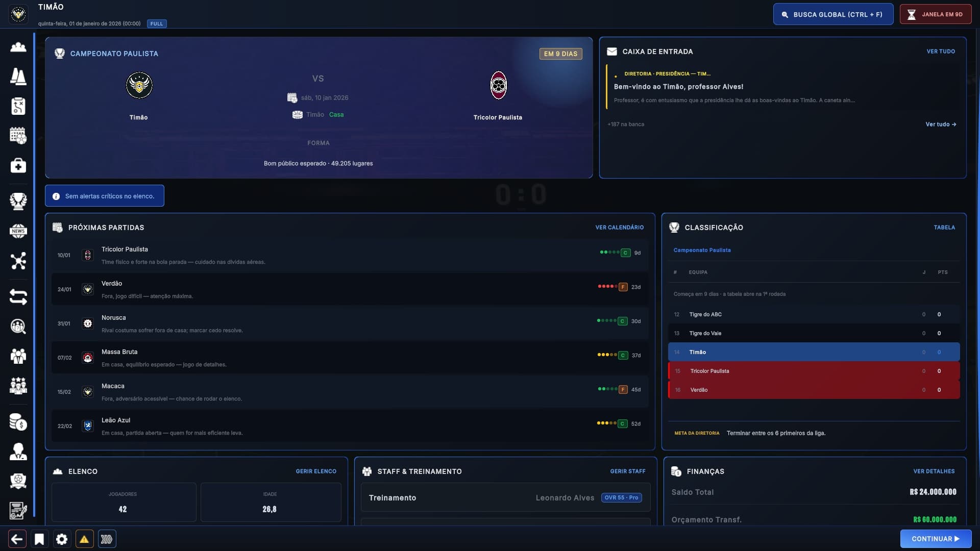Click the back arrow icon
The height and width of the screenshot is (551, 980).
pos(17,539)
